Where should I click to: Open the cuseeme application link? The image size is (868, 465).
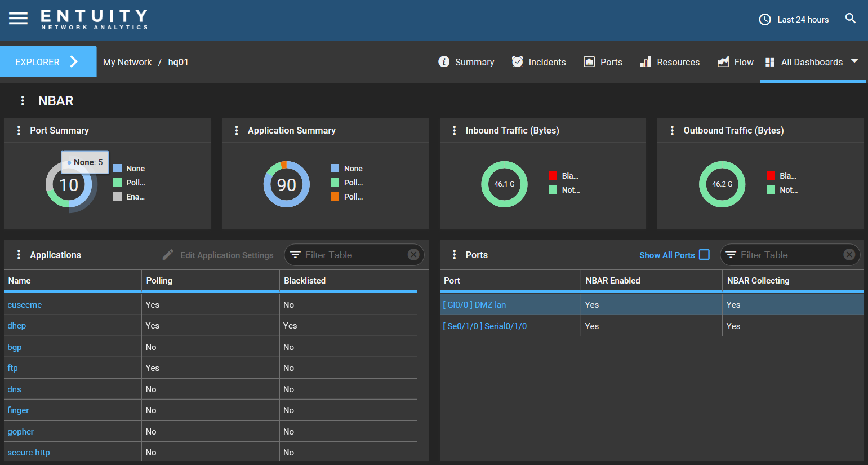(25, 305)
